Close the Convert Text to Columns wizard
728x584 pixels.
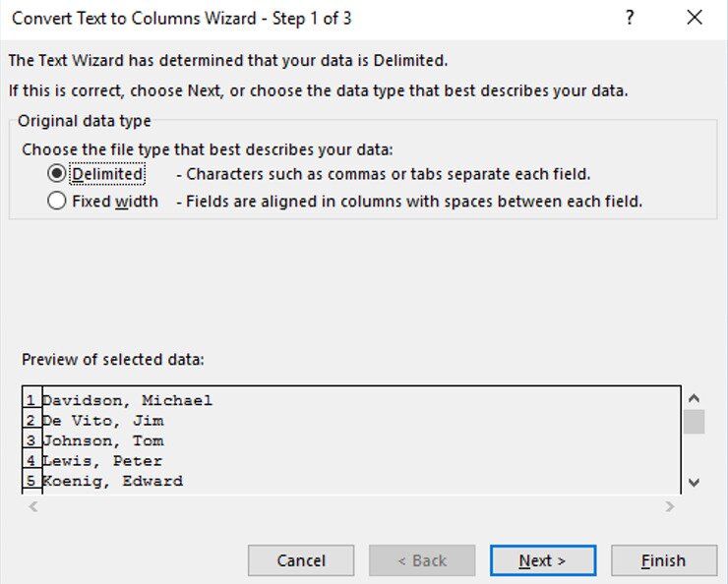click(x=696, y=18)
